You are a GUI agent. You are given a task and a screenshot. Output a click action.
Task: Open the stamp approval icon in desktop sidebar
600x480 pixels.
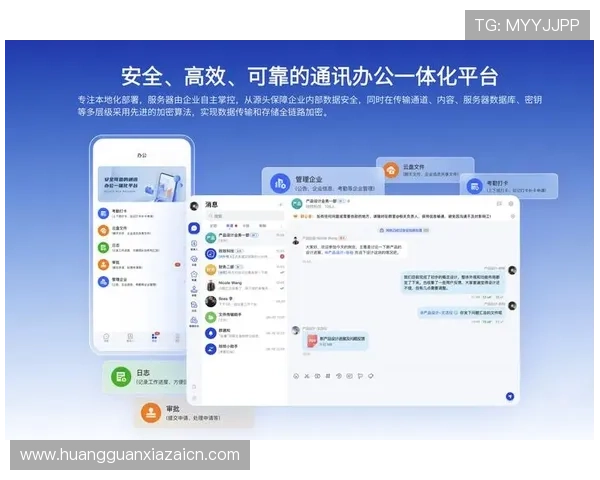coord(194,290)
